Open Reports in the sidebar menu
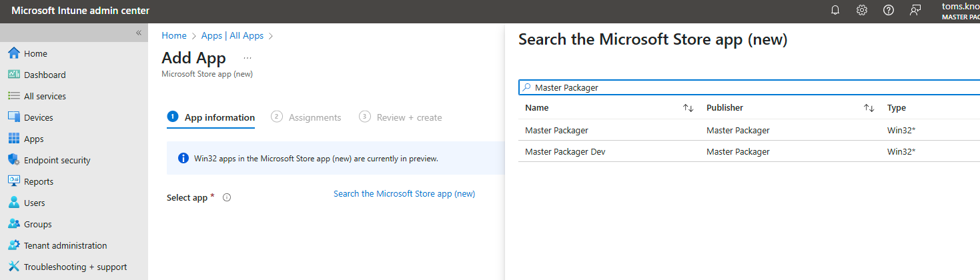980x280 pixels. coord(39,181)
